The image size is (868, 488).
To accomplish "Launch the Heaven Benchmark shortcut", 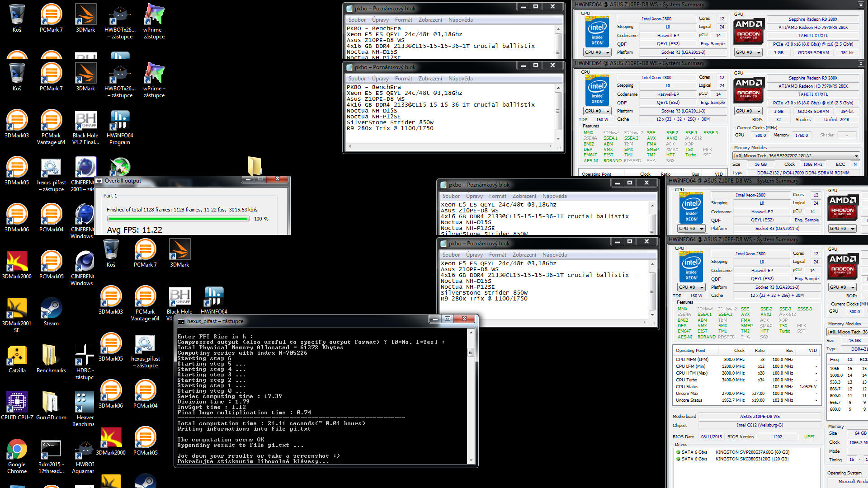I will click(x=85, y=409).
